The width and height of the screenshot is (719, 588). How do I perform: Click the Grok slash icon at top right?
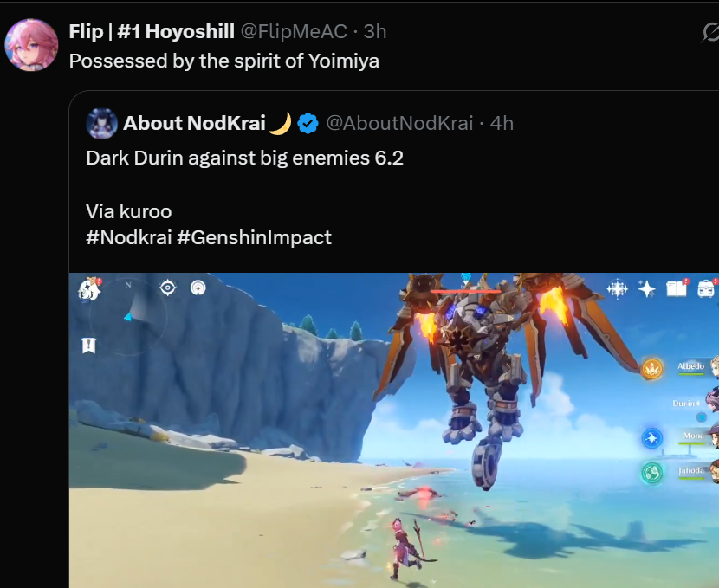[709, 33]
